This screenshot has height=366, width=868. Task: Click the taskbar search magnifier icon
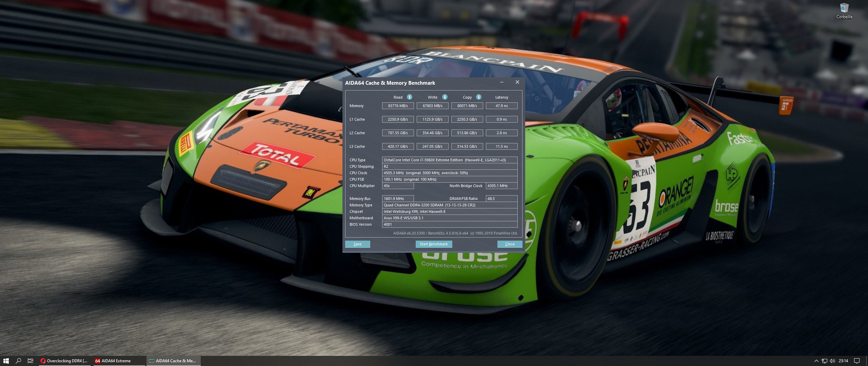point(18,361)
